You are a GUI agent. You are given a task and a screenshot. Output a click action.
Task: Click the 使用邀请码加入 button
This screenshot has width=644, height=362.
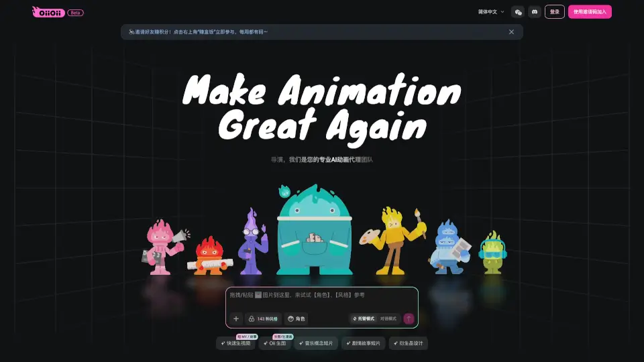point(589,12)
